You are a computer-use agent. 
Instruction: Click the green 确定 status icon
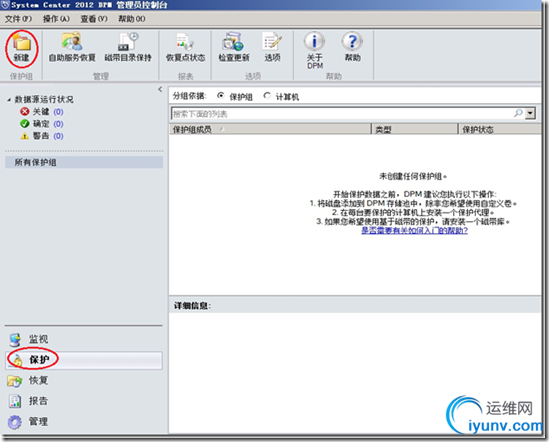(x=25, y=124)
